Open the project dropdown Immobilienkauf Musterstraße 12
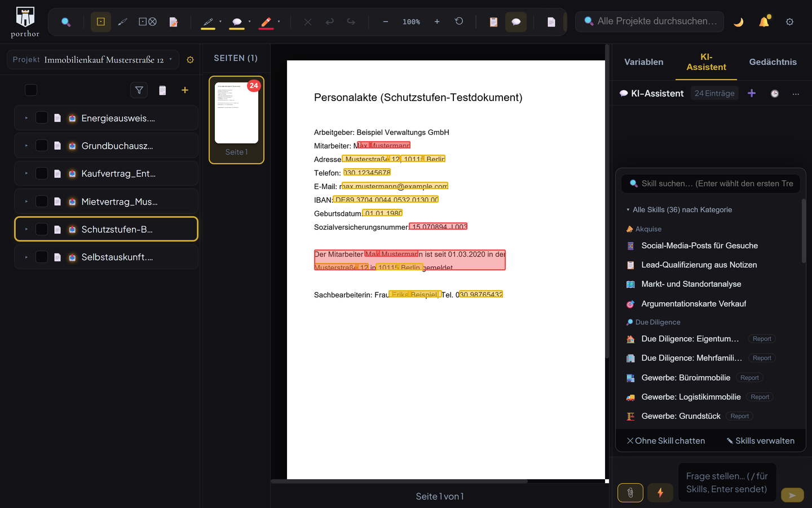The image size is (812, 508). click(x=93, y=60)
